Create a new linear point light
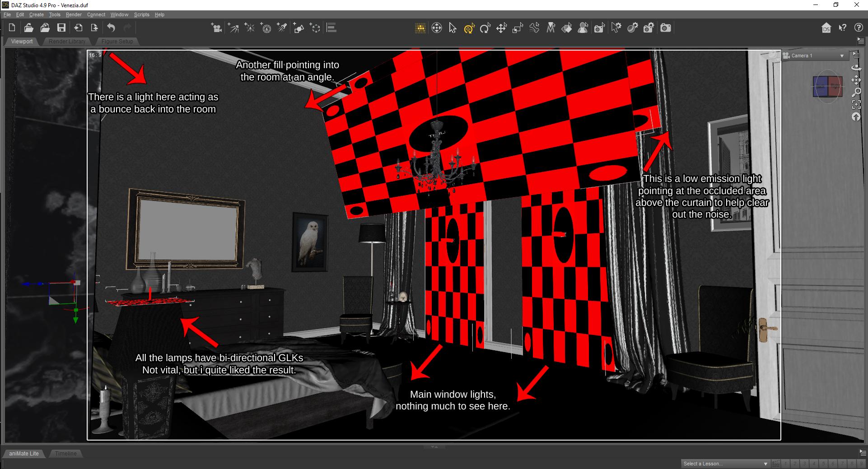The width and height of the screenshot is (868, 469). [266, 28]
